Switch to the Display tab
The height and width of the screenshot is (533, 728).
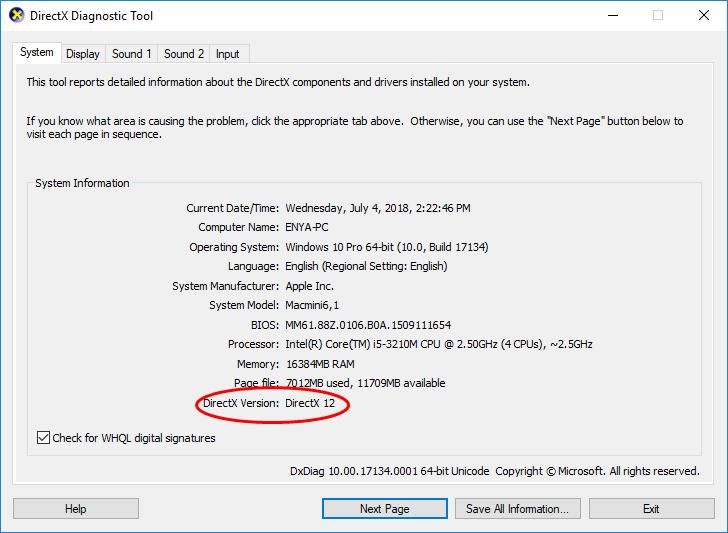pos(83,54)
